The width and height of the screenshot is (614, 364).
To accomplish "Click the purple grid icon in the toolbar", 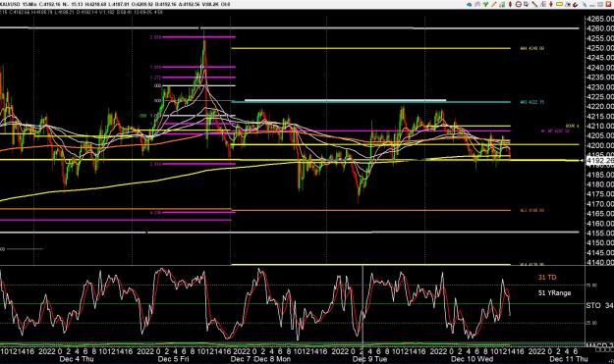I will click(477, 4).
